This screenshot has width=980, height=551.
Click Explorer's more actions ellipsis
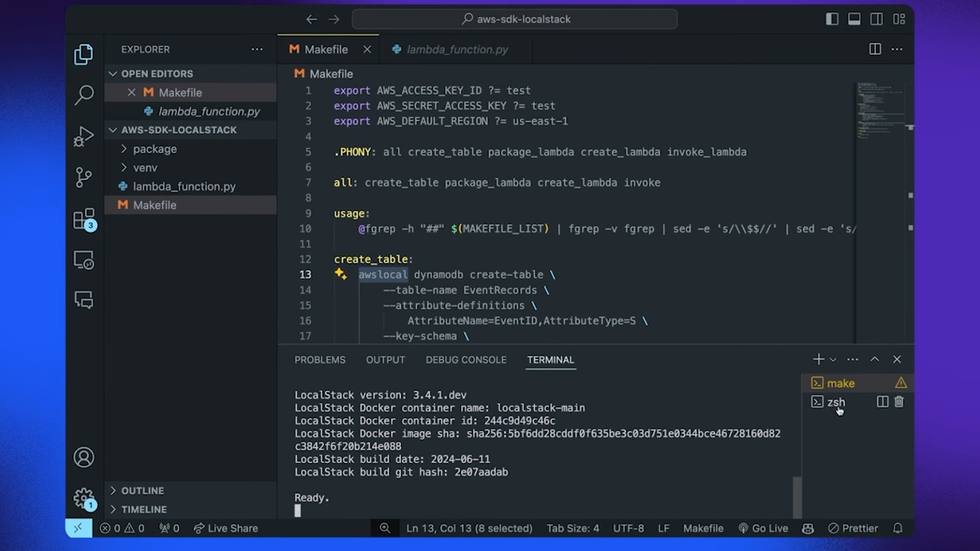(257, 49)
